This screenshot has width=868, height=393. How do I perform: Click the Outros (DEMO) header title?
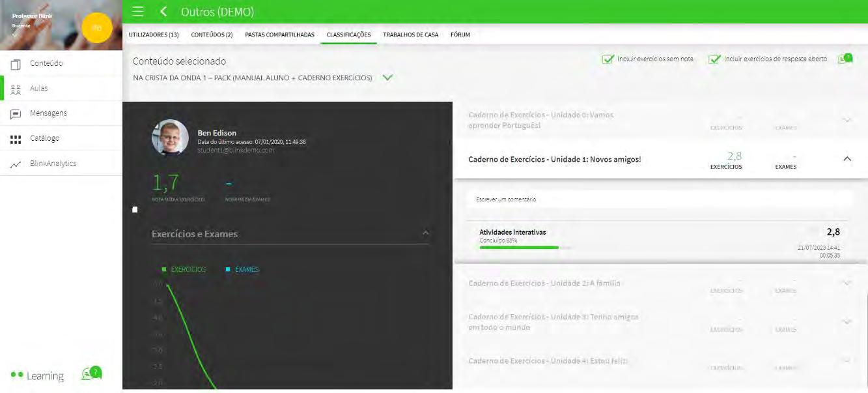[217, 12]
